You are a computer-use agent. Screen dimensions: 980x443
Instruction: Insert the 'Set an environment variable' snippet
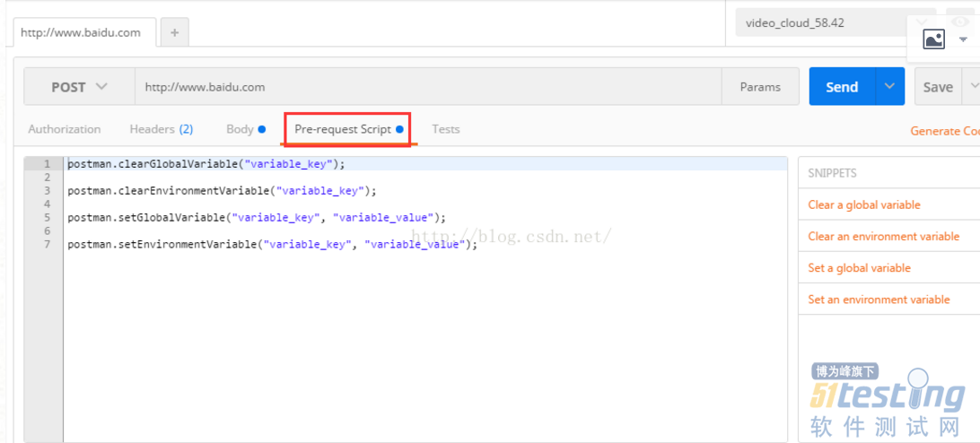[x=879, y=300]
